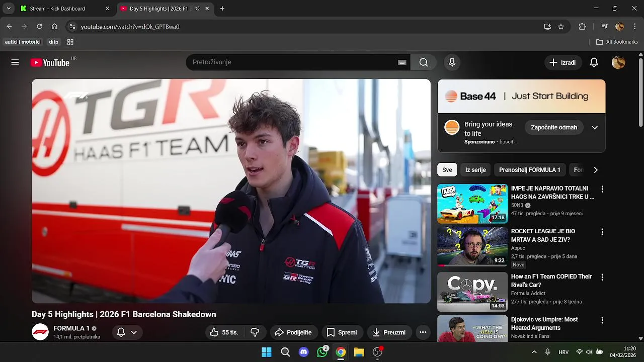Open Chrome media controls icon
This screenshot has height=362, width=644.
604,27
